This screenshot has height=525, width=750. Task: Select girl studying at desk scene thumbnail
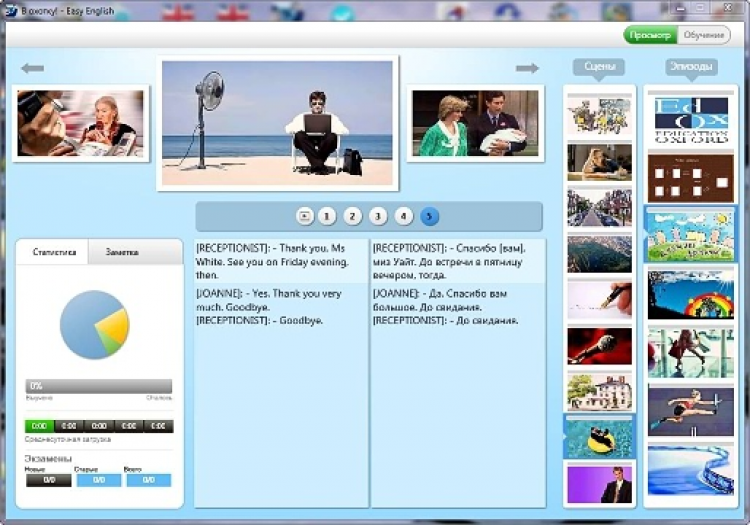pyautogui.click(x=599, y=163)
